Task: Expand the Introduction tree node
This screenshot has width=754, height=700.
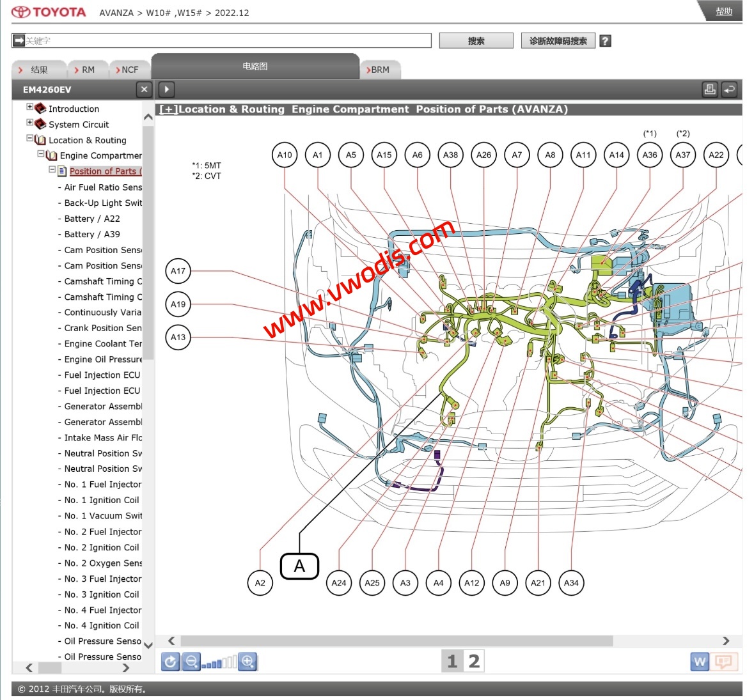Action: [x=29, y=107]
